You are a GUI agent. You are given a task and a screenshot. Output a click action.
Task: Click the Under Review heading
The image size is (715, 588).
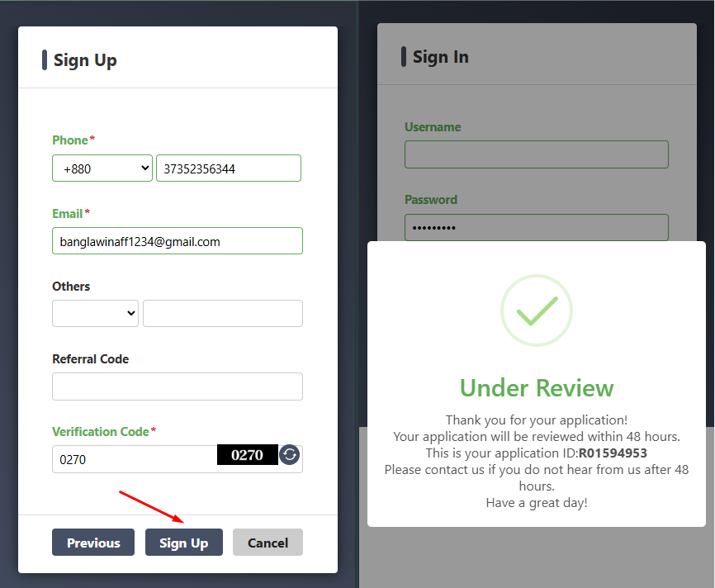click(x=537, y=388)
